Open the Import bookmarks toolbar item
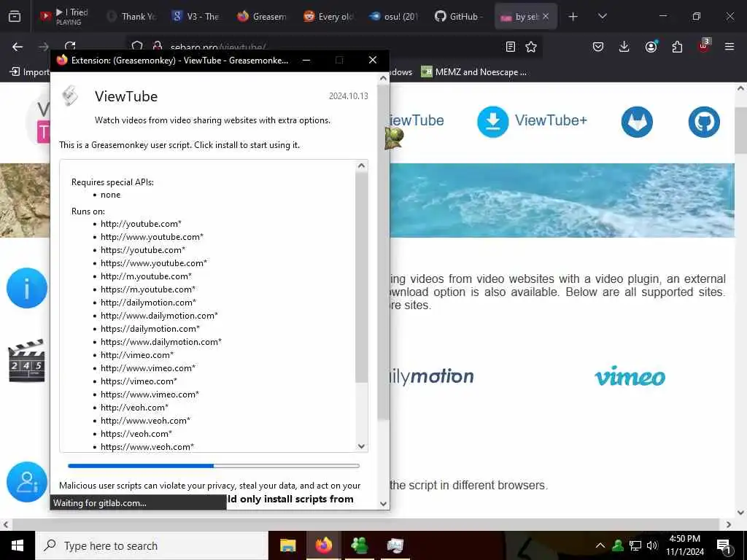The height and width of the screenshot is (560, 747). pos(29,72)
